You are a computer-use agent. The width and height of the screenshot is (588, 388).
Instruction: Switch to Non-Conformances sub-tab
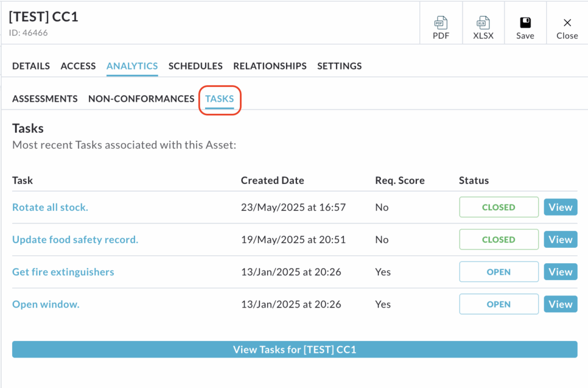[x=141, y=99]
